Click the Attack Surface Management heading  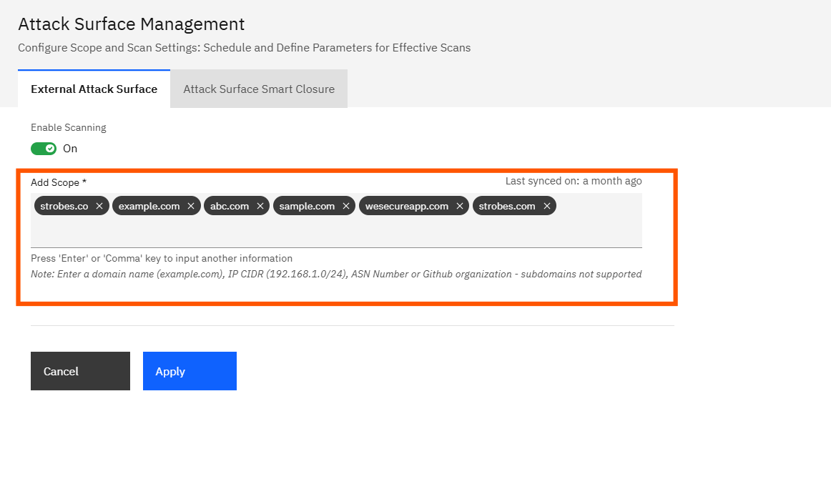[x=131, y=24]
